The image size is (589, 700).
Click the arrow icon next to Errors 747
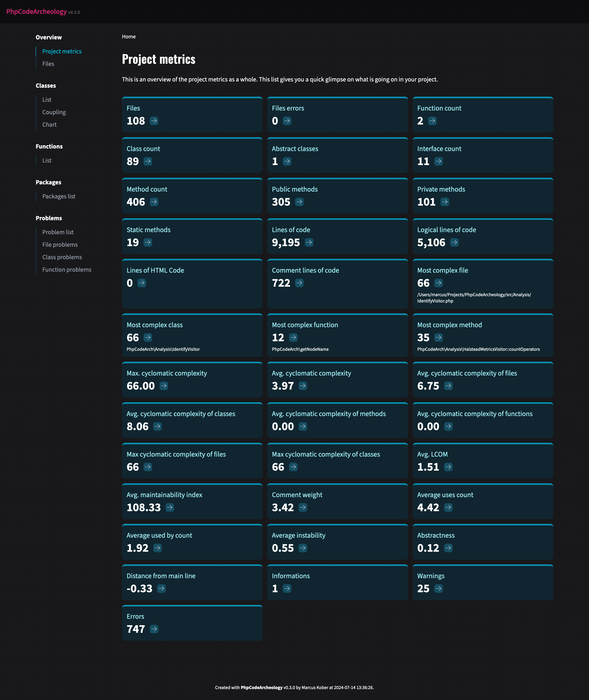154,629
